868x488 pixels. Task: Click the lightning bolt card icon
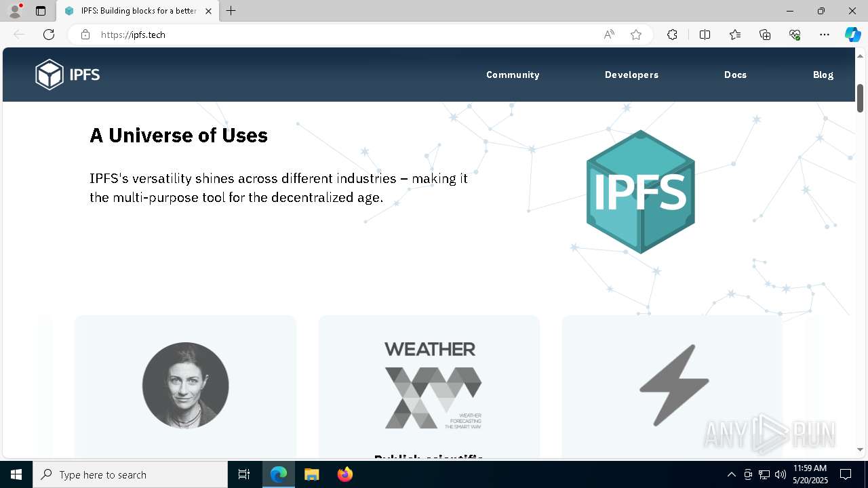674,386
